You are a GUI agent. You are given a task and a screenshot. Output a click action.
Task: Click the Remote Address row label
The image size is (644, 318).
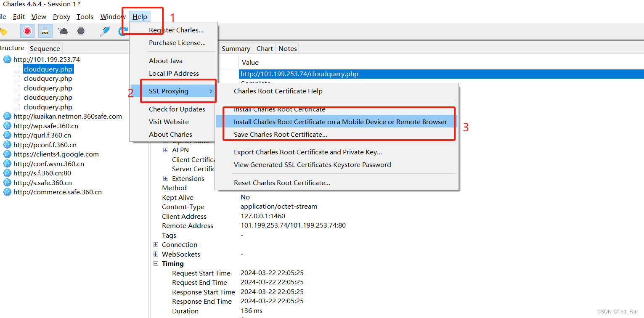click(188, 225)
